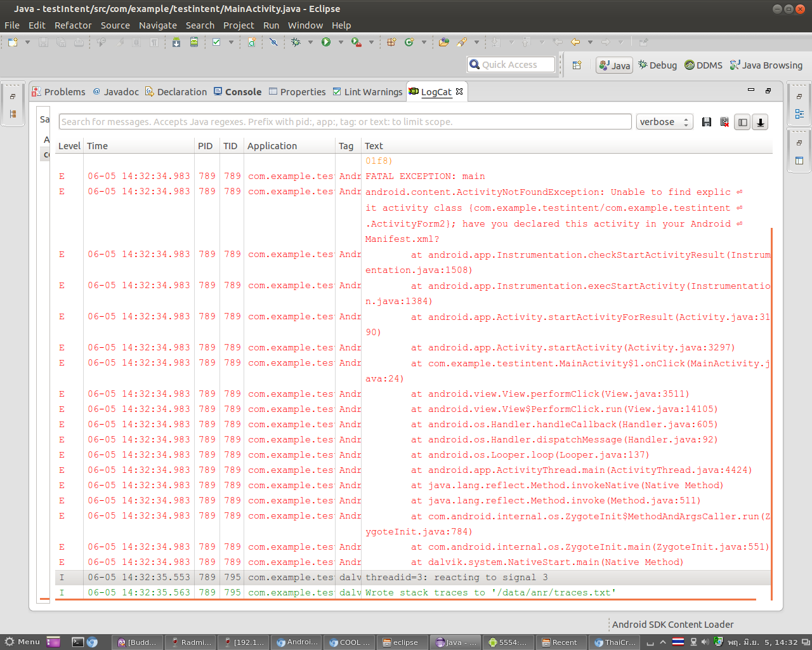812x650 pixels.
Task: Switch to the Java perspective
Action: click(x=614, y=65)
